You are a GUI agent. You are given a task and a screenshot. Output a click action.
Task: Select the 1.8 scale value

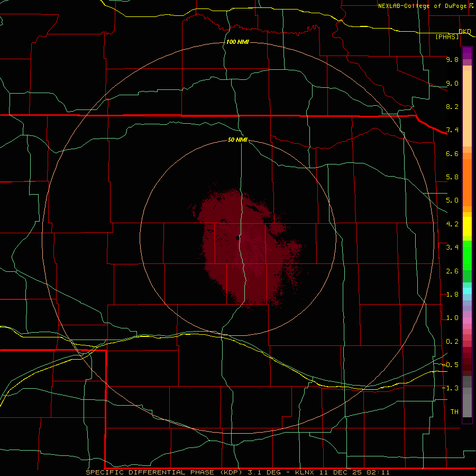452,295
